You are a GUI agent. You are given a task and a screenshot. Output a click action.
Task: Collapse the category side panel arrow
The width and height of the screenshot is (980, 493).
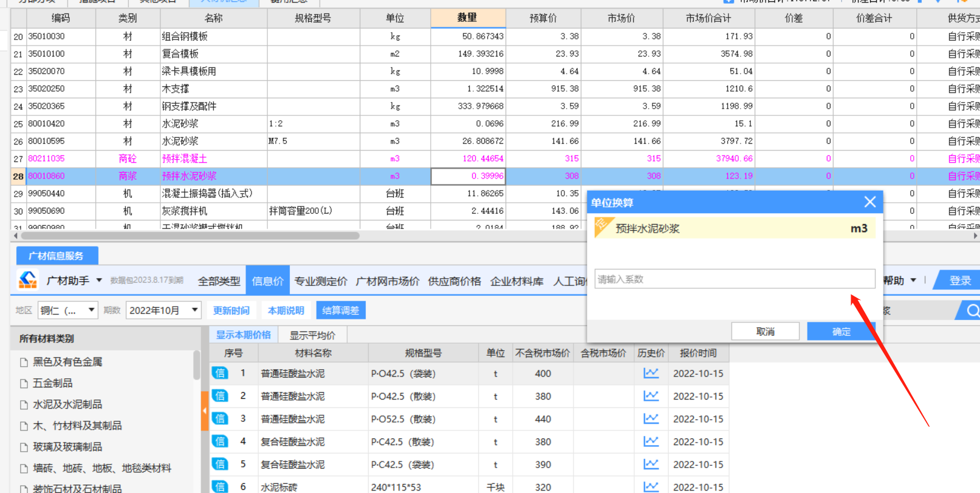pos(205,411)
